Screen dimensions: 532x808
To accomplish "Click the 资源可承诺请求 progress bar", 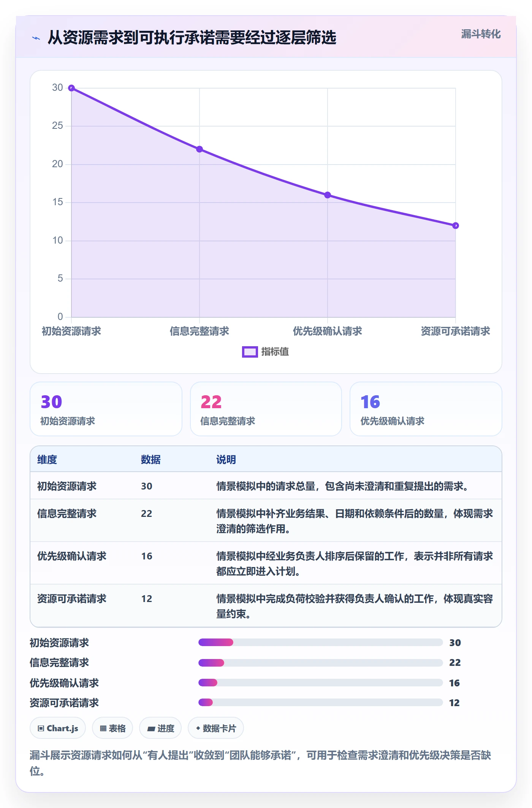I will coord(320,702).
